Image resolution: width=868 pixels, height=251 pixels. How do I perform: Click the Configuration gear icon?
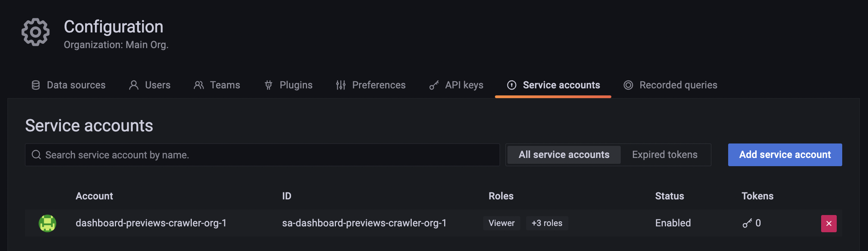click(x=36, y=32)
